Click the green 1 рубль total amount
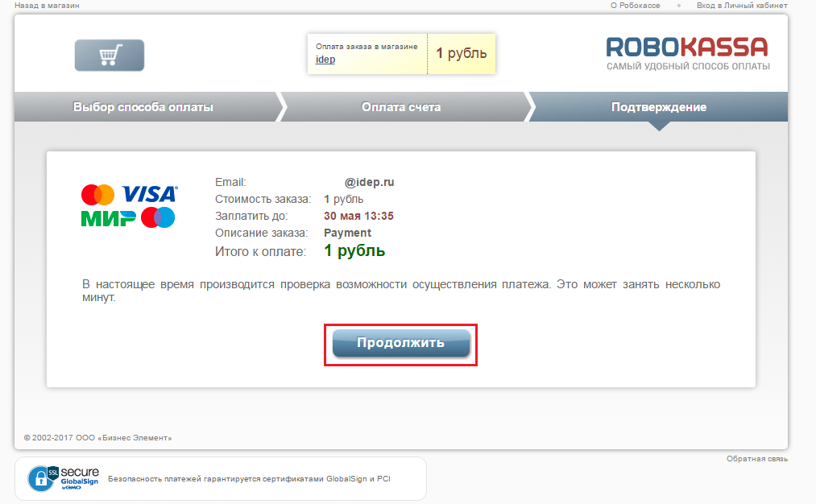 click(354, 250)
